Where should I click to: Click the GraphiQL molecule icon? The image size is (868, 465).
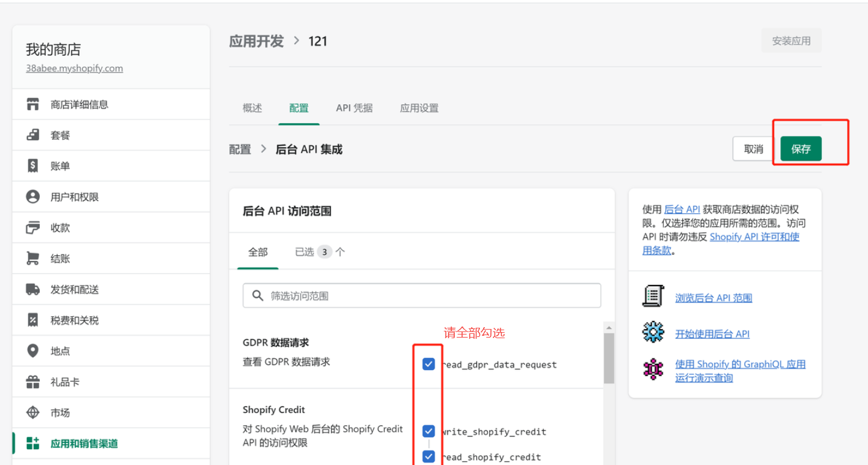653,369
